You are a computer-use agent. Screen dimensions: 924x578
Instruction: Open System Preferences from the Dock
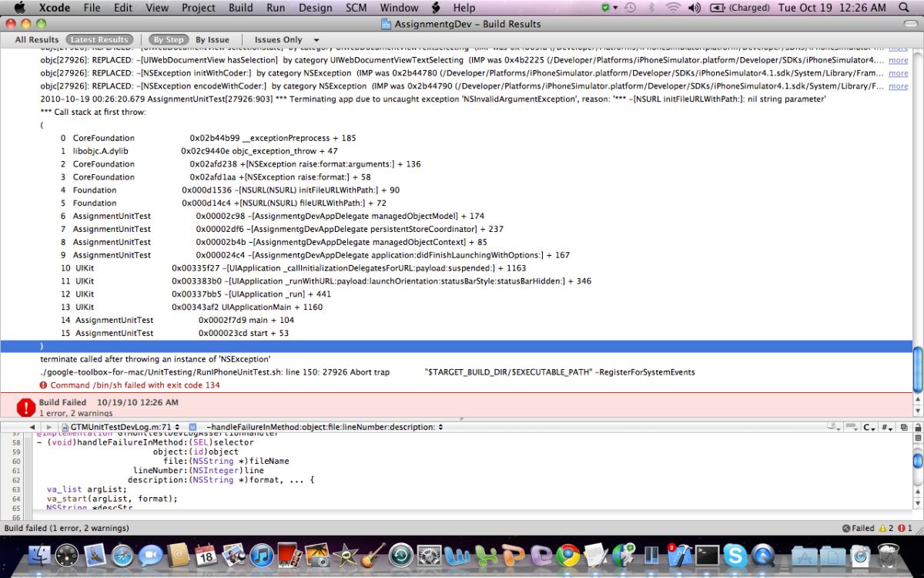(429, 554)
